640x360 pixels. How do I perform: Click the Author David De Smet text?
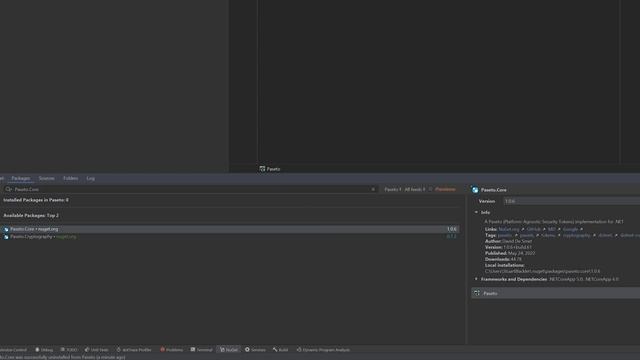508,241
